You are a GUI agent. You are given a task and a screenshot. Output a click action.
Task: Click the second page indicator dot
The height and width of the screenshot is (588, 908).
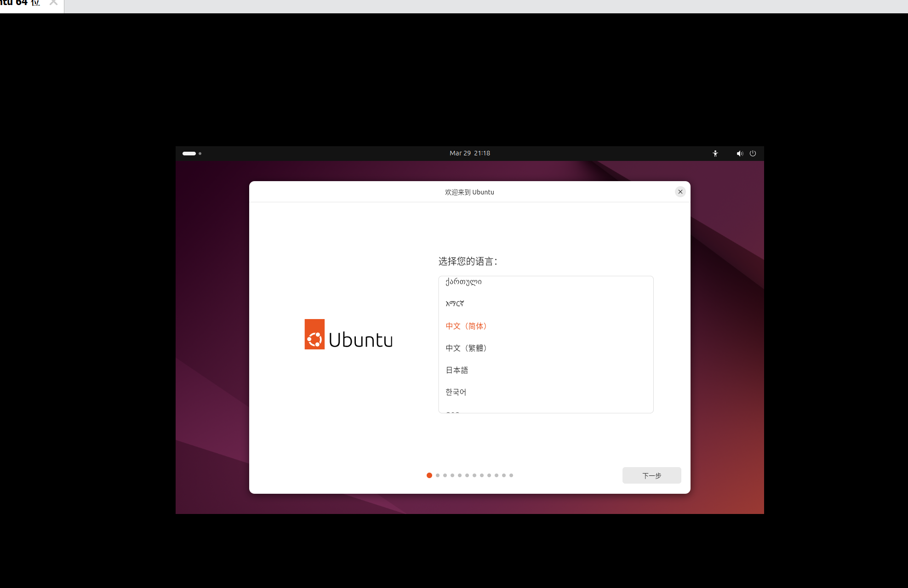click(438, 475)
